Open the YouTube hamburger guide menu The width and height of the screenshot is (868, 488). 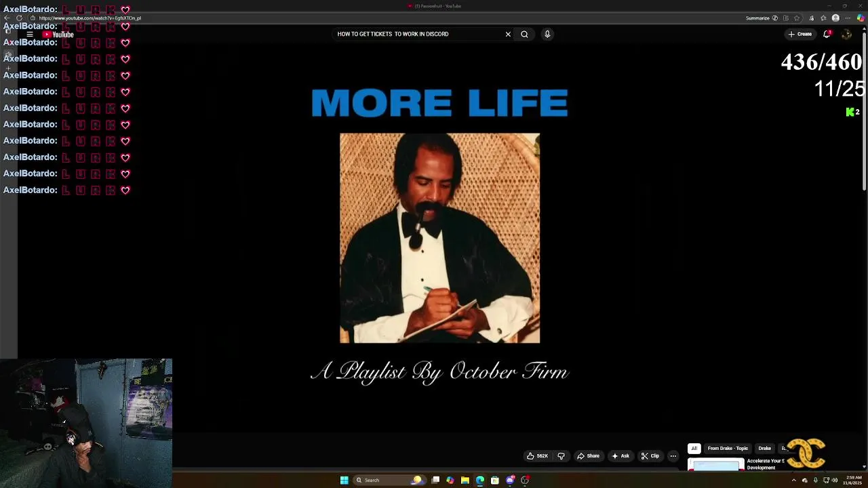click(x=30, y=35)
